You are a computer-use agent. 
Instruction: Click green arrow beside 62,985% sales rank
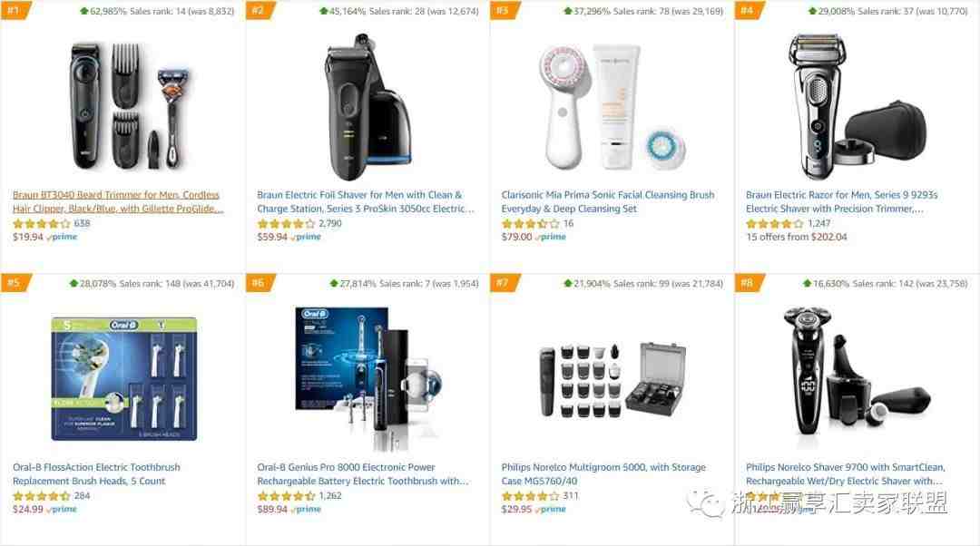click(84, 11)
